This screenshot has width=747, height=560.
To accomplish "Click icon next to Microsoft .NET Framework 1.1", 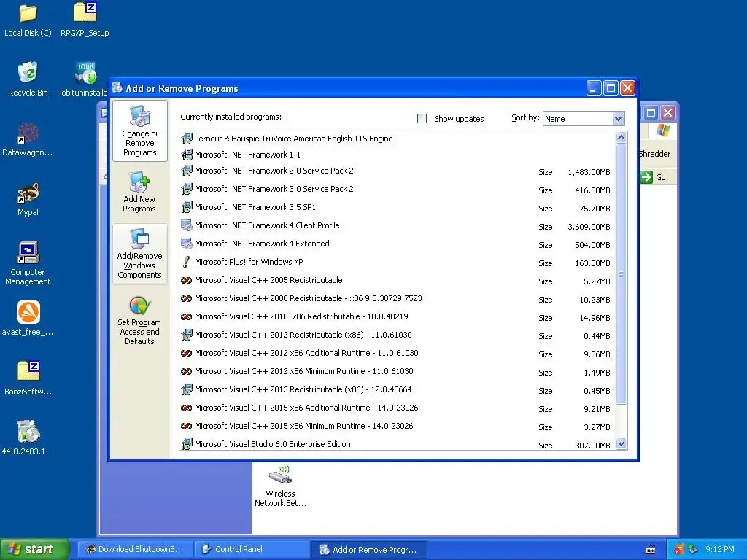I will coord(187,155).
